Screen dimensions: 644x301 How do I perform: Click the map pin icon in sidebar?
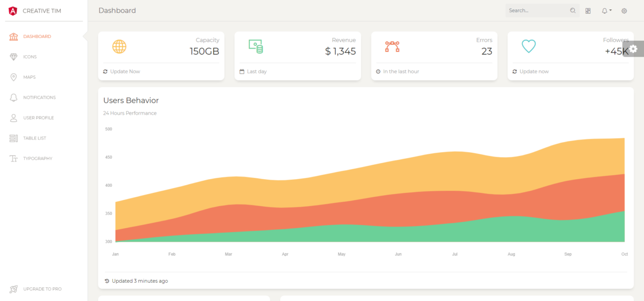point(14,77)
